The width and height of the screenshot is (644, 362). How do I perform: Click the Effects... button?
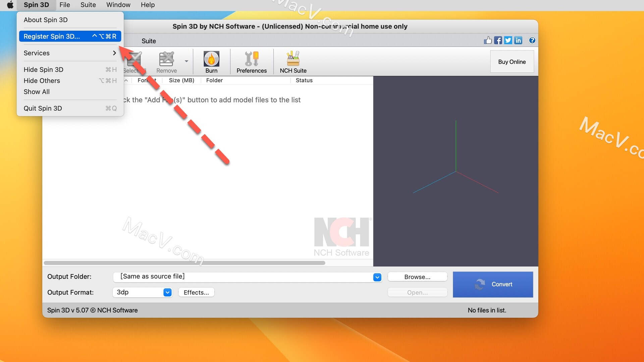pyautogui.click(x=196, y=292)
